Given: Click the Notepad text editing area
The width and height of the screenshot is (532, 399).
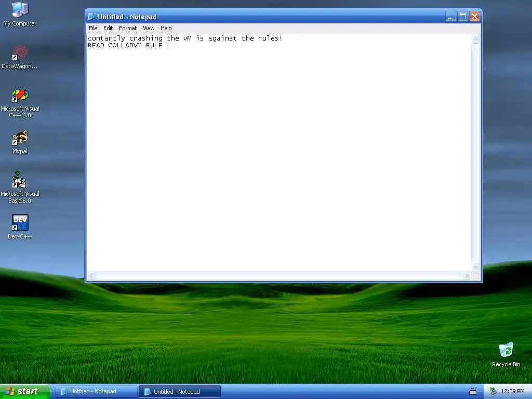Looking at the screenshot, I should (279, 153).
